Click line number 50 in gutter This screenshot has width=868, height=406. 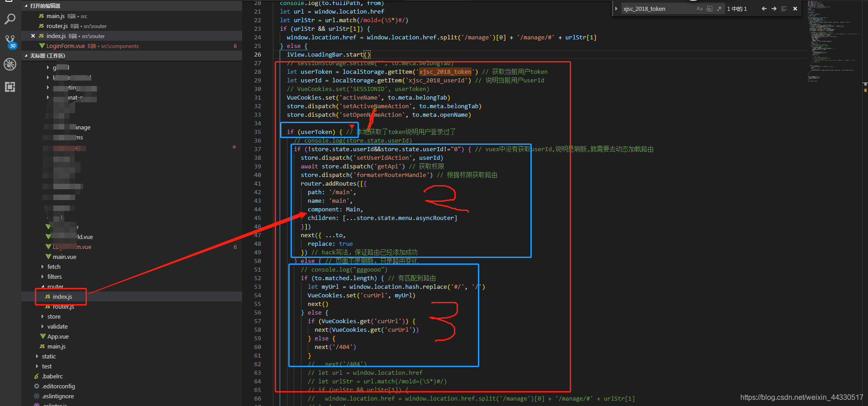pyautogui.click(x=258, y=261)
